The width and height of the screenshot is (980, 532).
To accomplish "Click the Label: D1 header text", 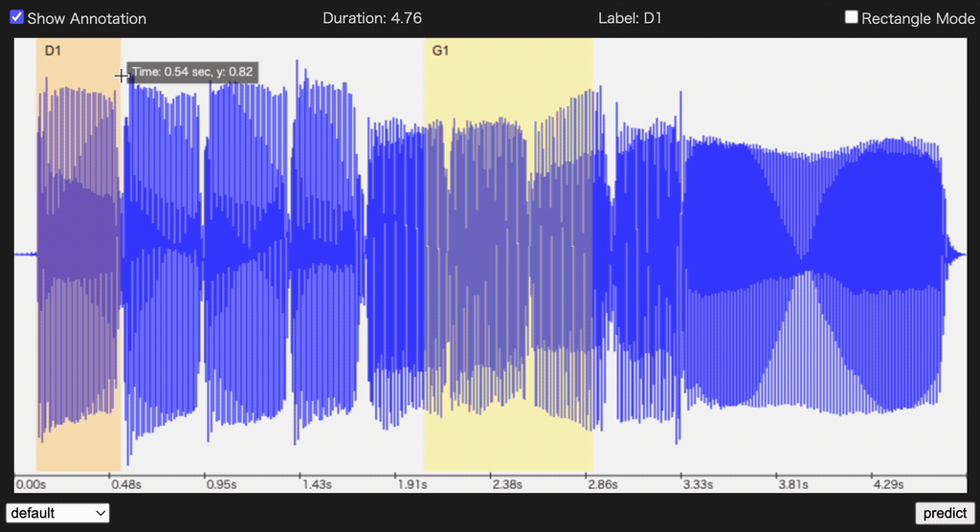I will click(x=630, y=18).
